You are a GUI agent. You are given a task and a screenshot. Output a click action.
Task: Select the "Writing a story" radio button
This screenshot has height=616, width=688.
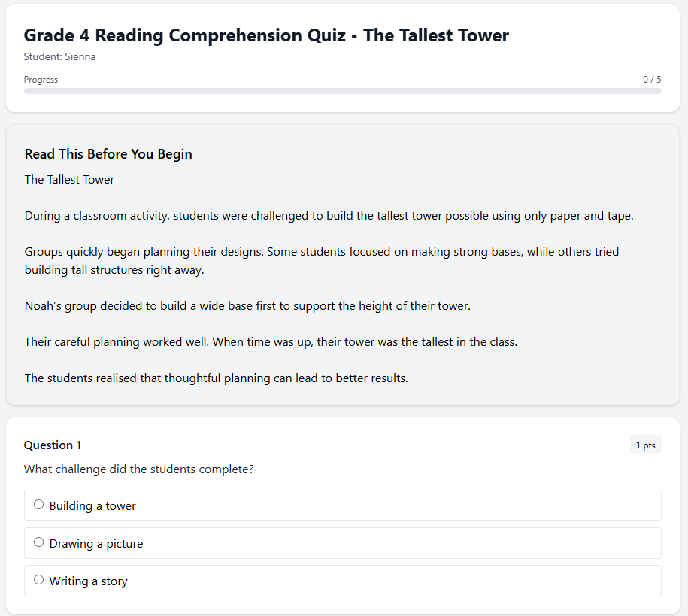(38, 579)
